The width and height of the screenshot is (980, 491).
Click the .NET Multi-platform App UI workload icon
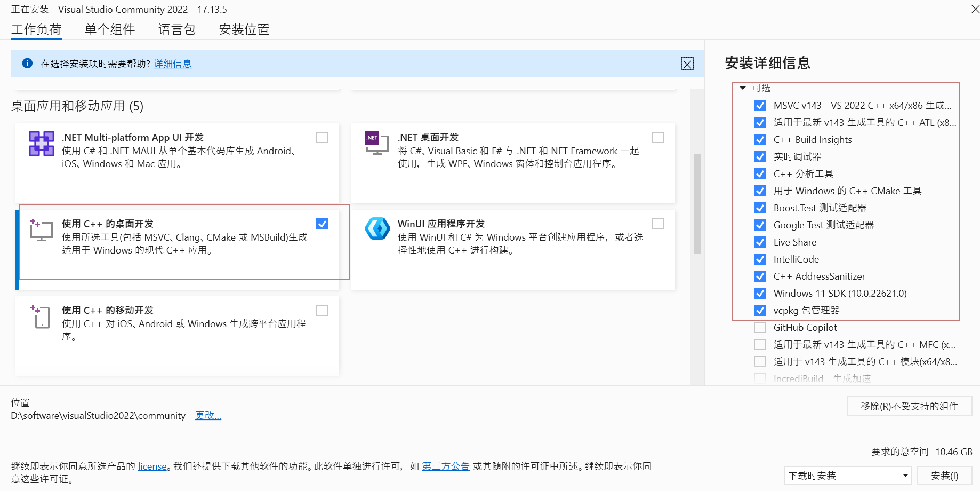42,144
